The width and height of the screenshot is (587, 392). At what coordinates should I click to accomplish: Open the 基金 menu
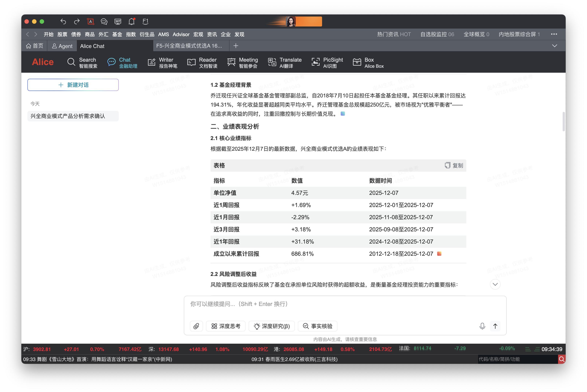click(x=117, y=34)
